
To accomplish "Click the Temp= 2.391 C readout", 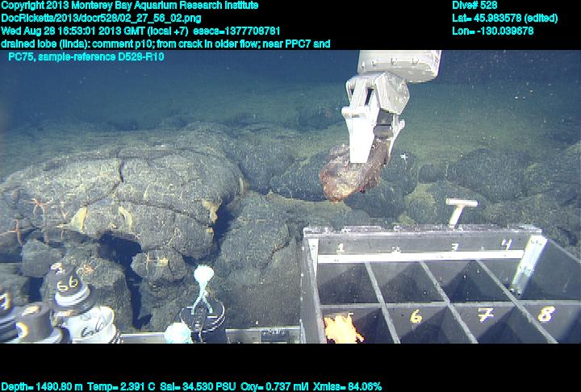I will 121,387.
